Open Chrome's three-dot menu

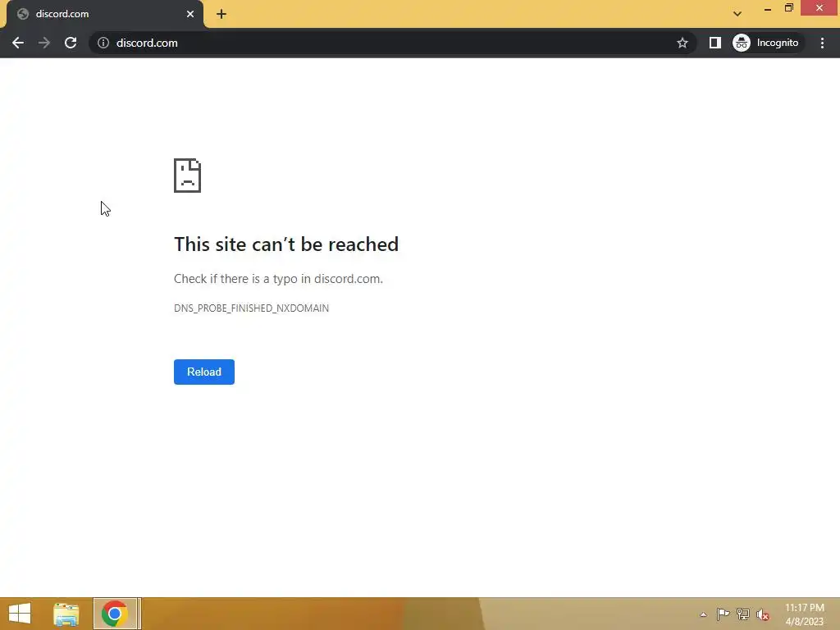[x=822, y=43]
